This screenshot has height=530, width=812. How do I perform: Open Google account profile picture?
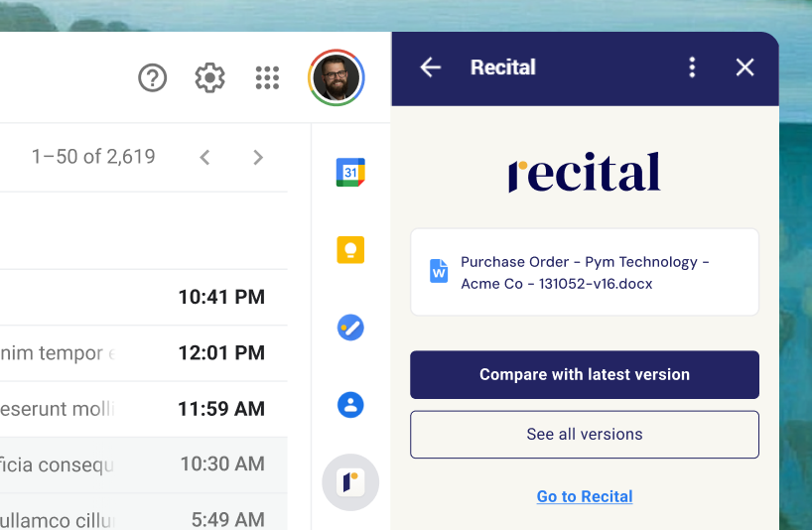click(337, 77)
